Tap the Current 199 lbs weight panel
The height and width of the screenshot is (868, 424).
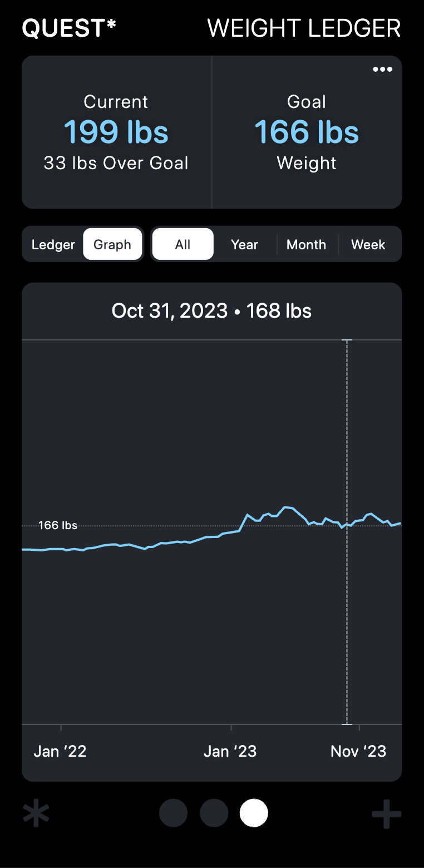point(116,132)
